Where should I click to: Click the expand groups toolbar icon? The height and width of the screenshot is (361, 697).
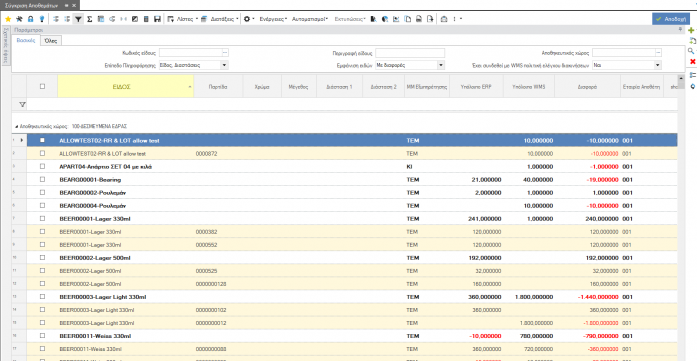coord(56,19)
